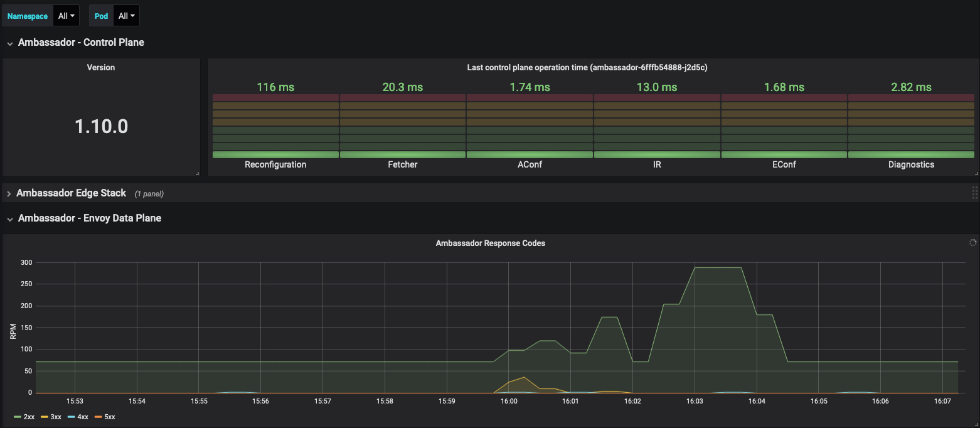The width and height of the screenshot is (980, 428).
Task: Click the 13.0 ms IR value
Action: [657, 87]
